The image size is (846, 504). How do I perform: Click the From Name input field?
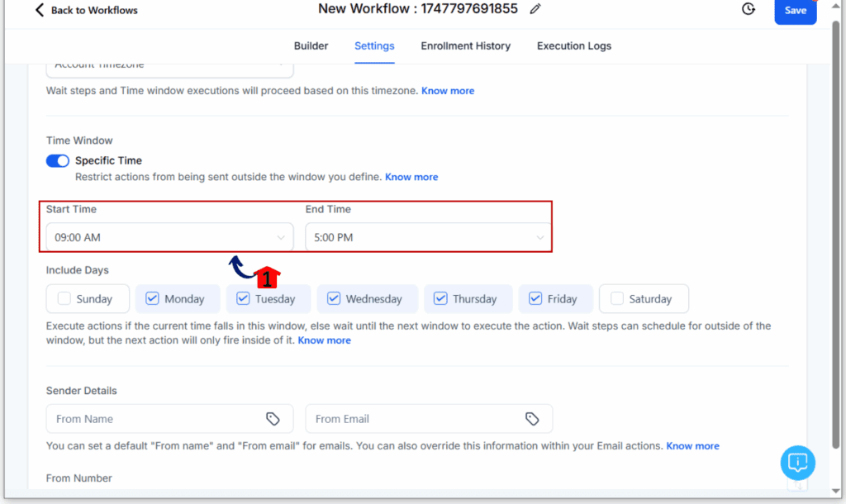pos(169,419)
